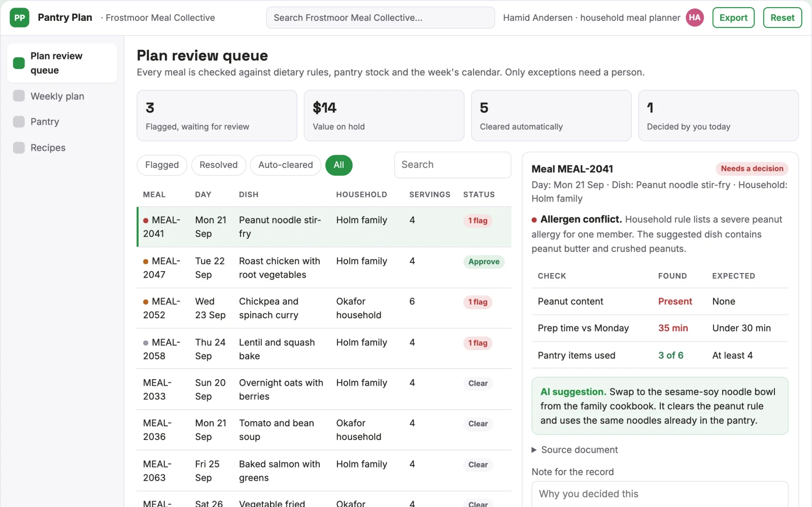Open the Baked salmon with greens row
The image size is (812, 507).
click(x=324, y=471)
